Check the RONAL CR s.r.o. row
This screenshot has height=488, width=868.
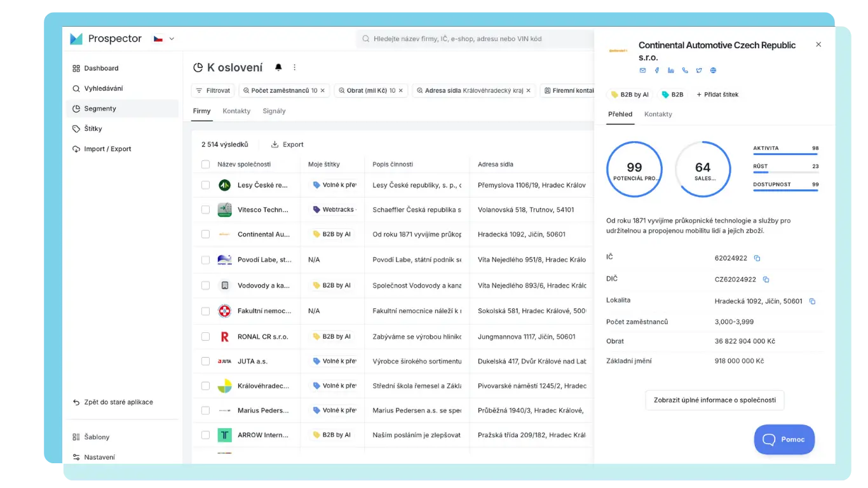[205, 337]
